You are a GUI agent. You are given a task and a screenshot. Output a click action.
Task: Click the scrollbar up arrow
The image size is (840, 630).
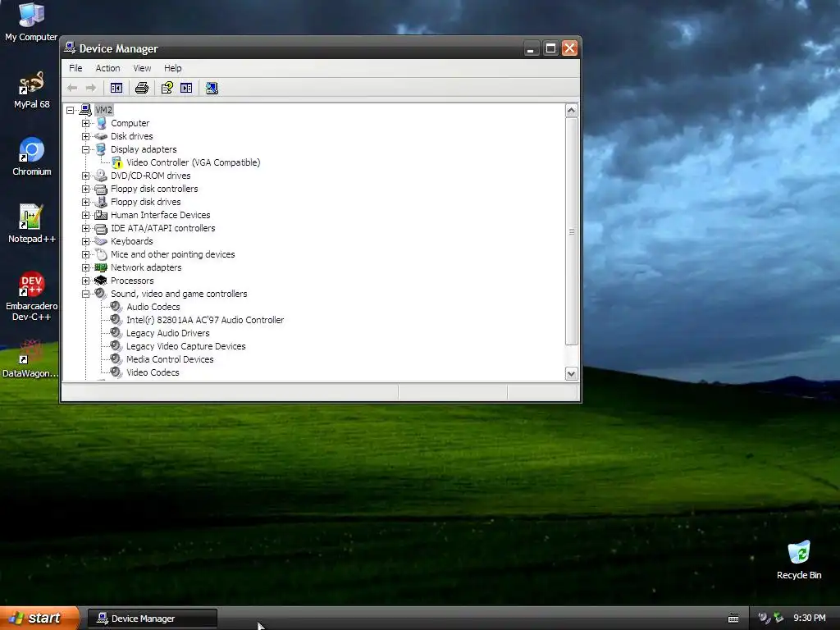(572, 111)
